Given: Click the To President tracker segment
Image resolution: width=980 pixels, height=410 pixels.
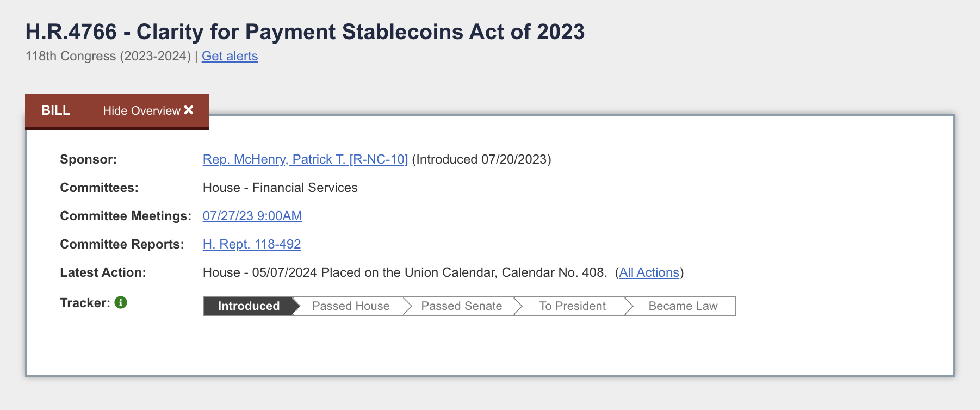Looking at the screenshot, I should click(572, 306).
